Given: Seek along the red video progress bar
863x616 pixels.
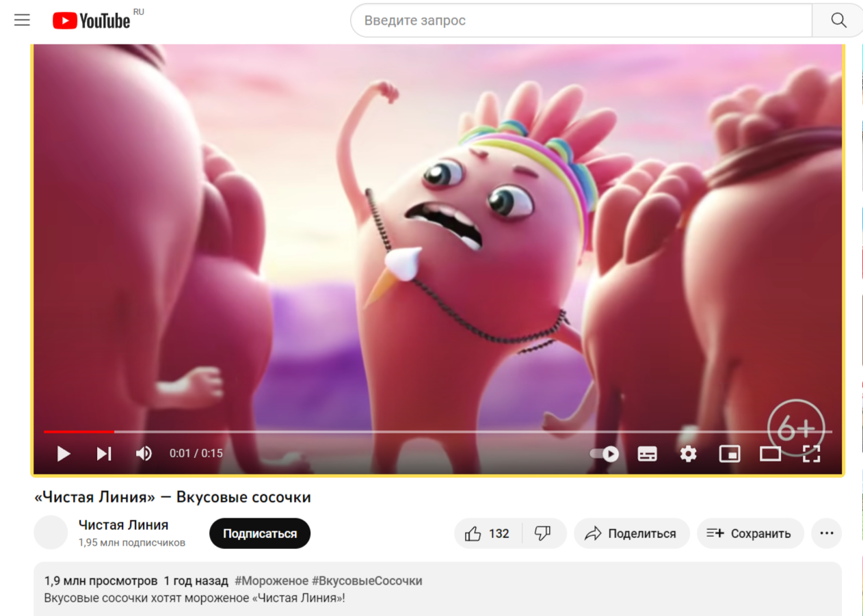Looking at the screenshot, I should (x=438, y=431).
